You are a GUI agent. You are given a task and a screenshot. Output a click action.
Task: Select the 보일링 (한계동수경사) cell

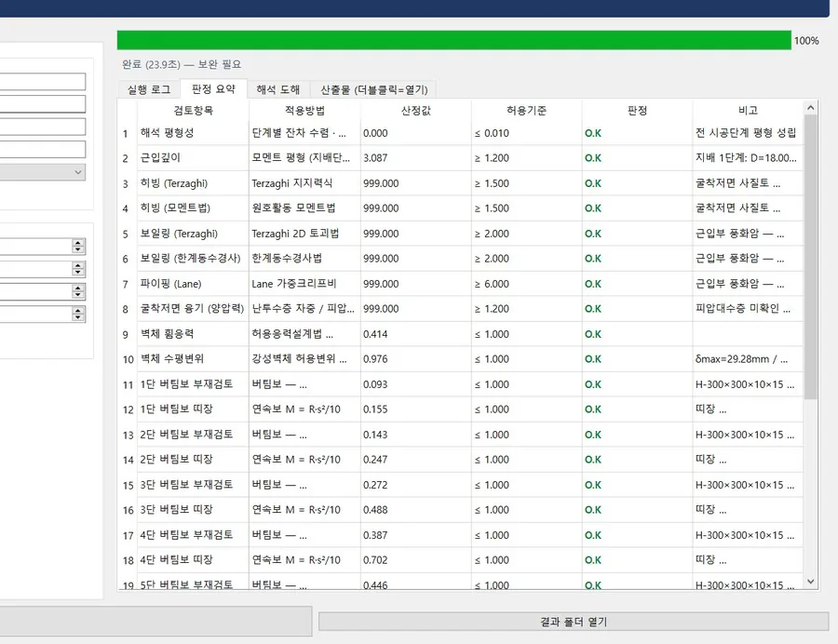[x=193, y=259]
